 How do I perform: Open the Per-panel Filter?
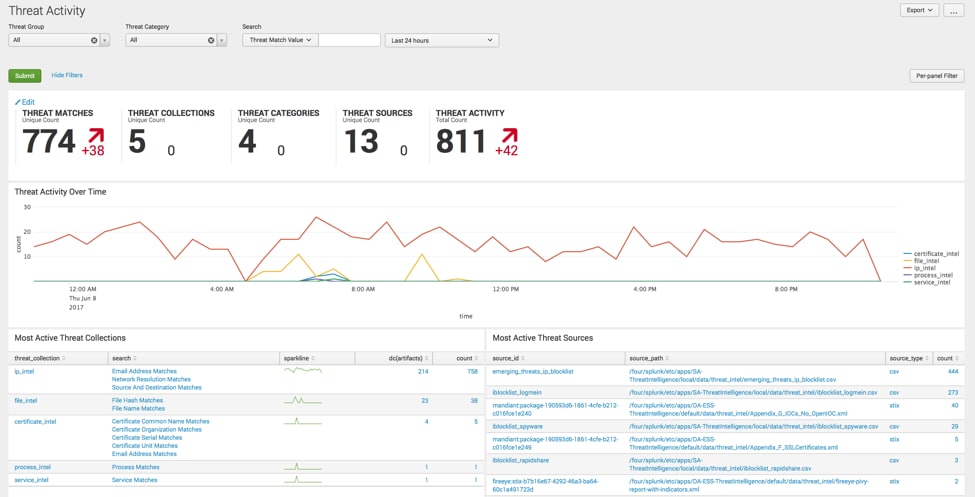[936, 76]
